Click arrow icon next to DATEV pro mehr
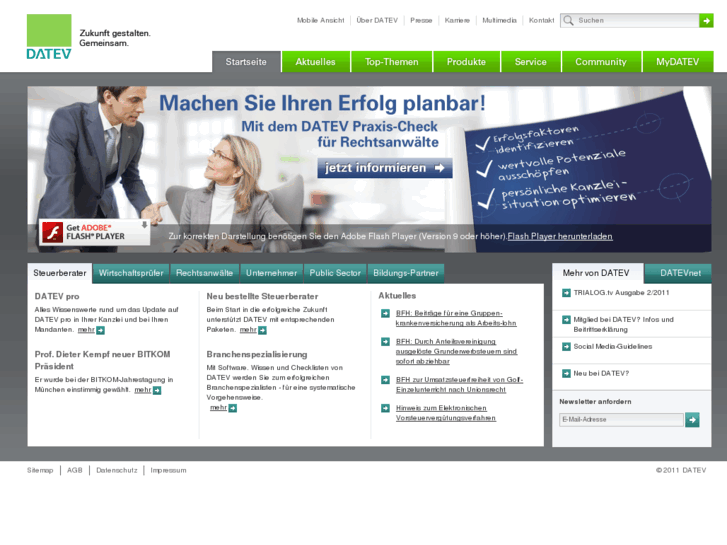Image resolution: width=727 pixels, height=545 pixels. coord(101,330)
